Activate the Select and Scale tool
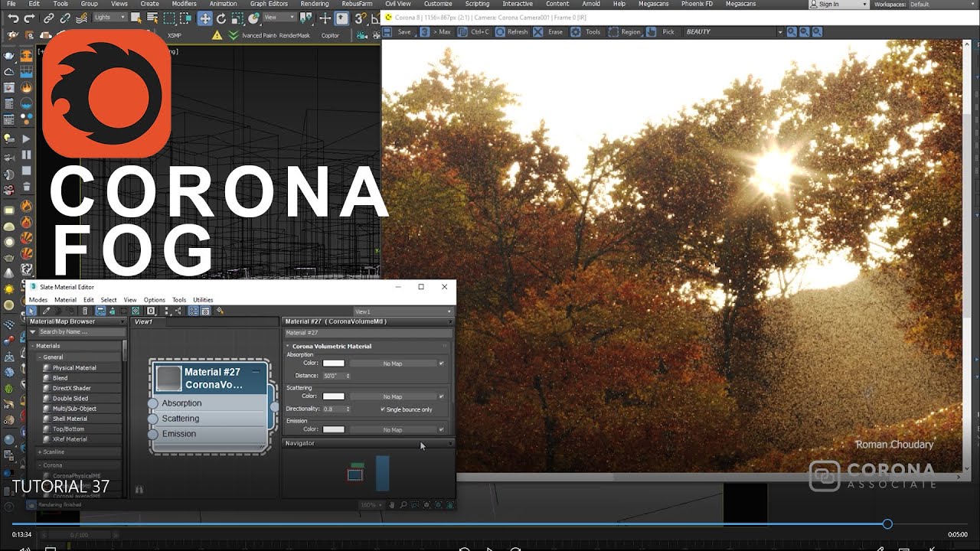Viewport: 980px width, 551px height. (237, 18)
